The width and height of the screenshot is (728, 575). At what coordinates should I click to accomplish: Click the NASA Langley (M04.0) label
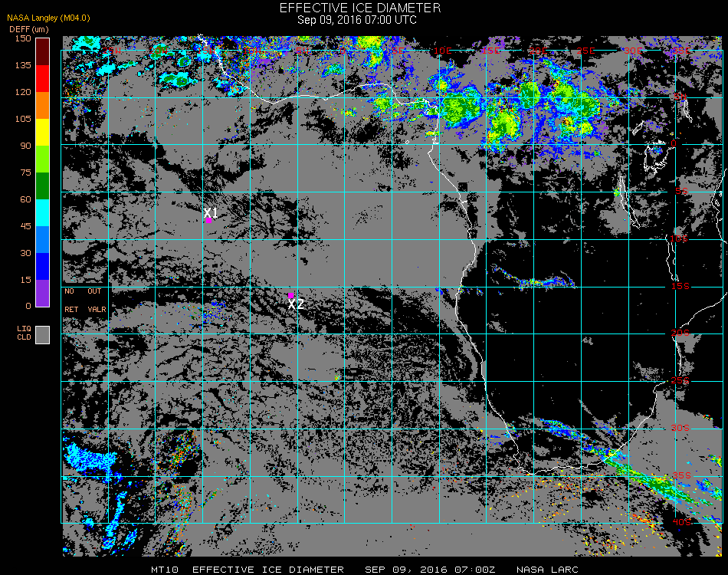(48, 18)
